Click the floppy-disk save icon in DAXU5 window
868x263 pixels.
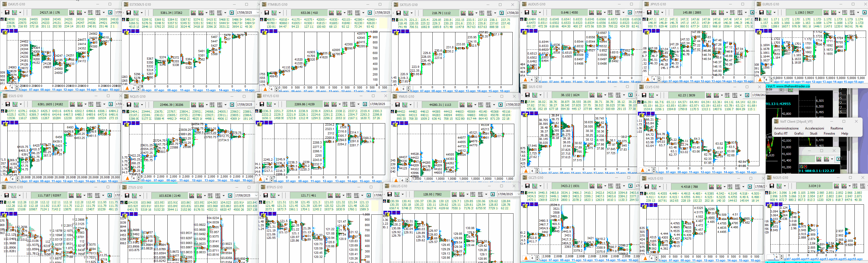(x=7, y=12)
